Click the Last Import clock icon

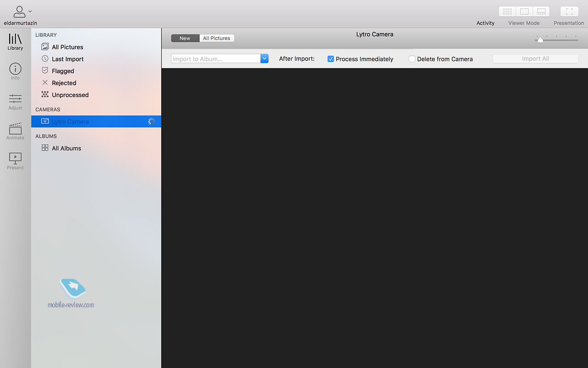click(x=45, y=58)
